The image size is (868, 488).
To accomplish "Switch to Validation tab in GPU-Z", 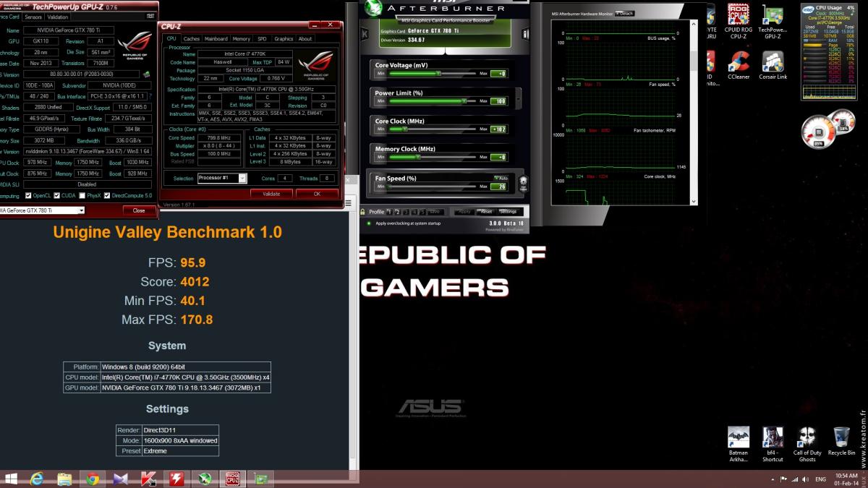I will tap(58, 17).
